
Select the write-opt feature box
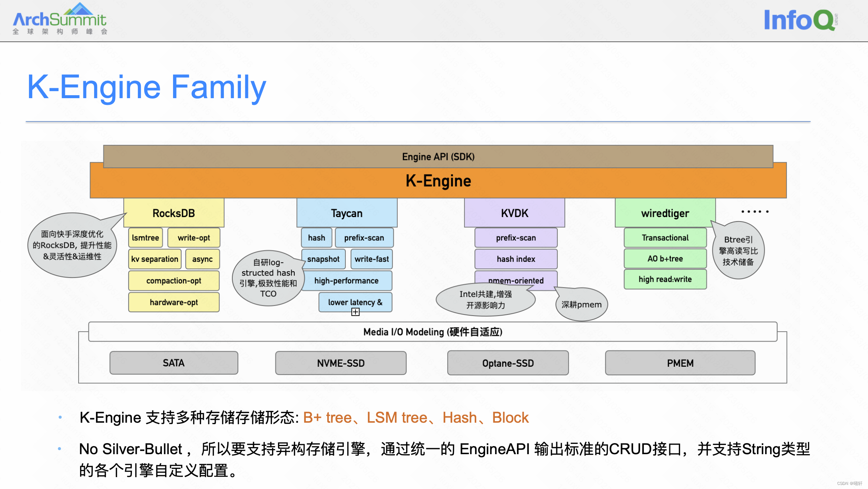[x=194, y=238]
